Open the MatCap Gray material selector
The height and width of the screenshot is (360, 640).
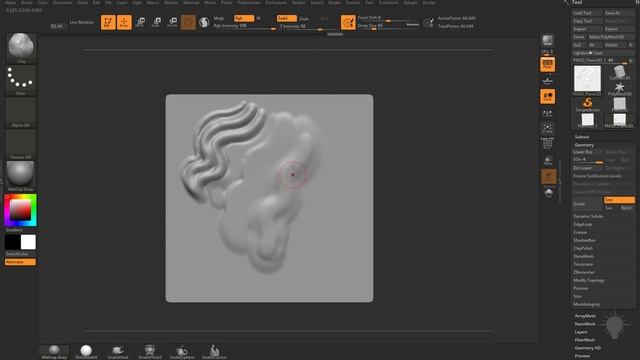21,176
